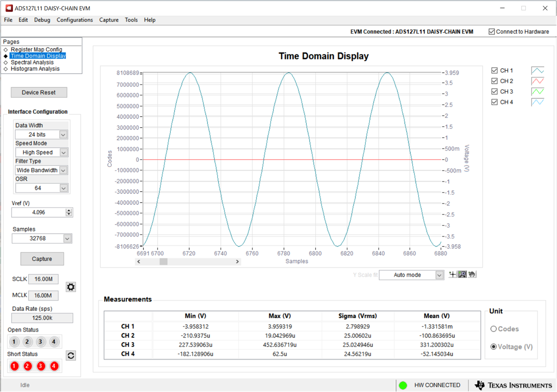Screen dimensions: 557x392
Task: Uncheck the CH 2 channel display
Action: (494, 81)
